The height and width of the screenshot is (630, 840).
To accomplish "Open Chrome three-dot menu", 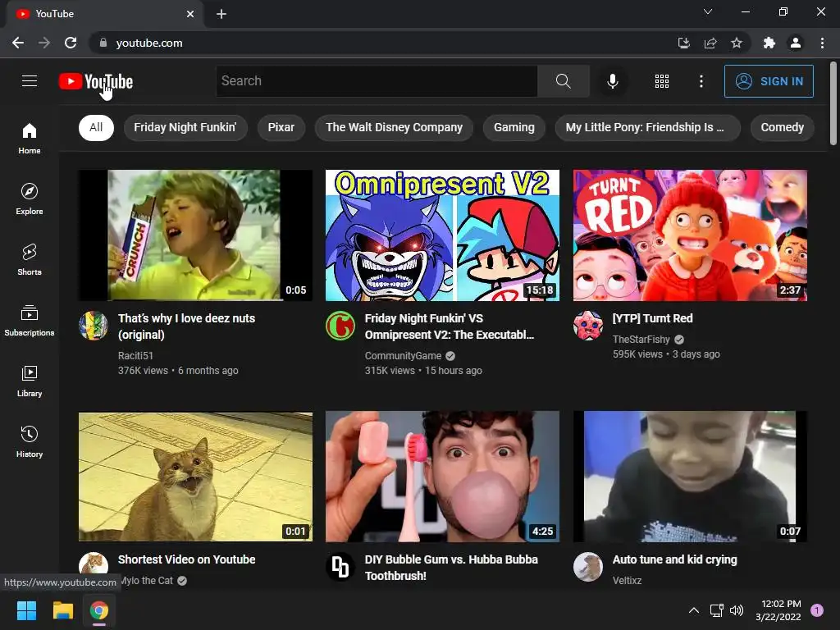I will 822,43.
